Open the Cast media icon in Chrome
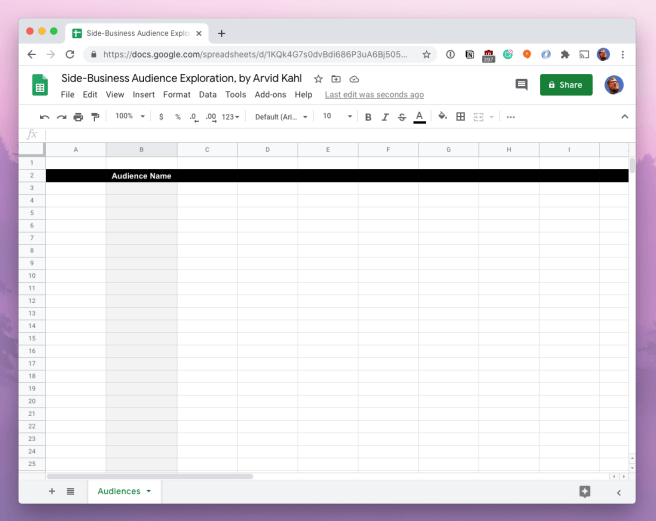The width and height of the screenshot is (656, 521). [x=584, y=54]
